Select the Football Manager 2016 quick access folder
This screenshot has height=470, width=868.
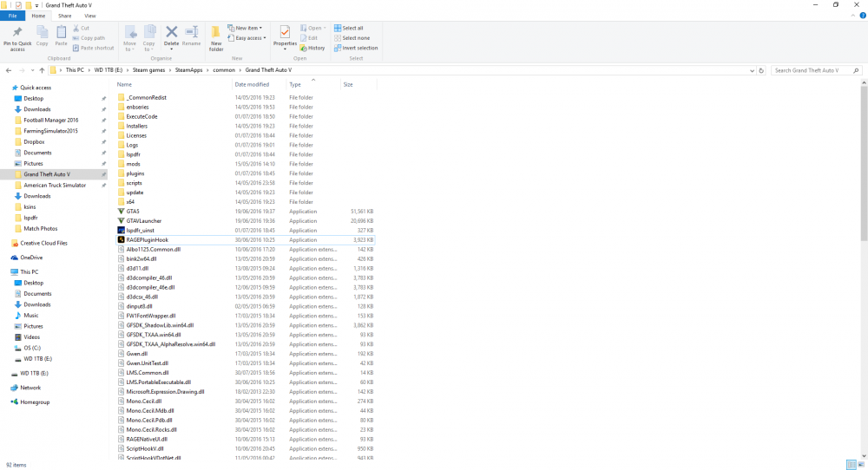(51, 120)
